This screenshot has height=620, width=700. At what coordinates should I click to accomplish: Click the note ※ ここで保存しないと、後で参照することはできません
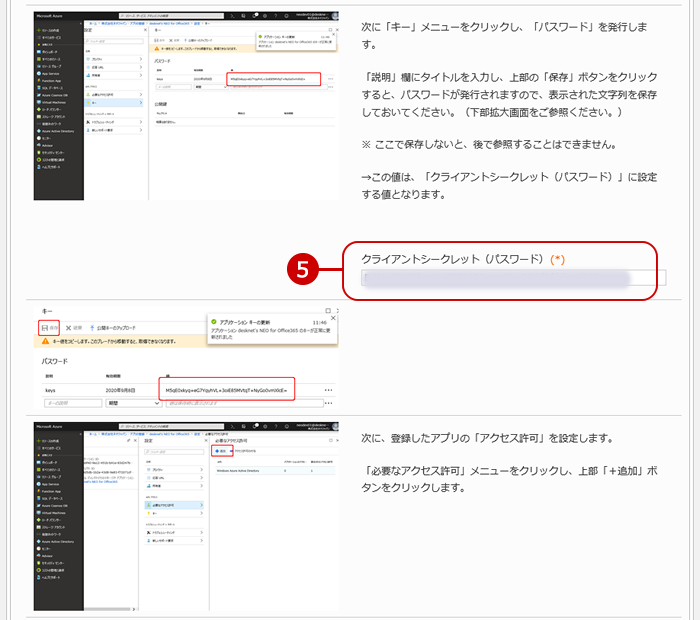[x=489, y=145]
